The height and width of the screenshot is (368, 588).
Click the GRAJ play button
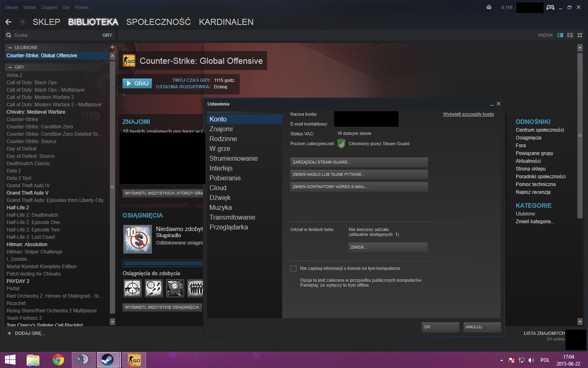click(137, 83)
